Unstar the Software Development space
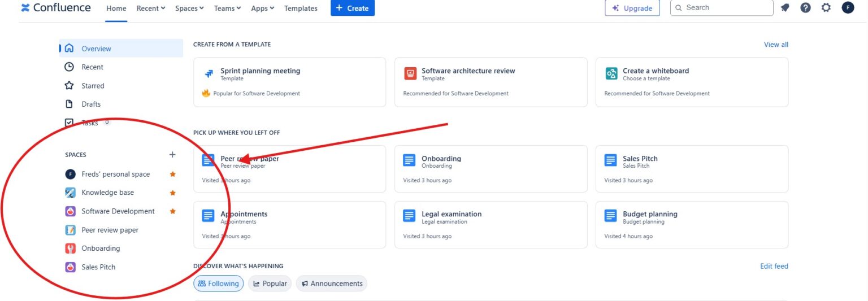Image resolution: width=868 pixels, height=301 pixels. pyautogui.click(x=173, y=211)
